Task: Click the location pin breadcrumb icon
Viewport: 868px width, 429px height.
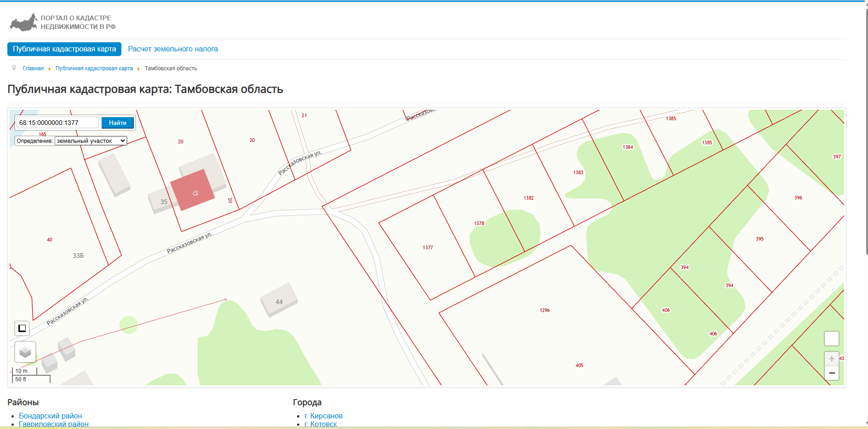Action: (14, 68)
